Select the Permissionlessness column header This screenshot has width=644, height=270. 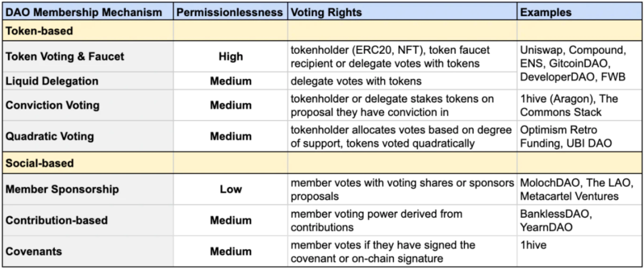230,13
